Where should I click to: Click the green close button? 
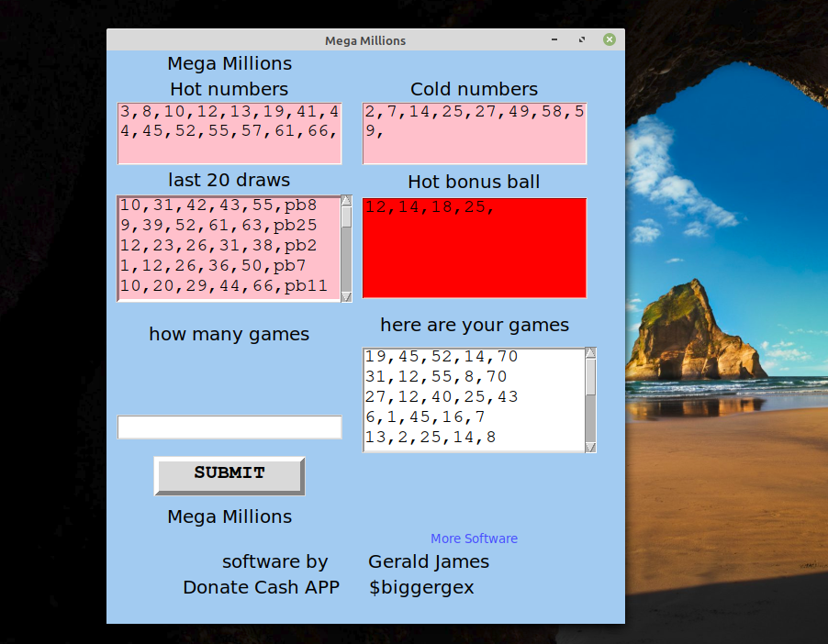[609, 39]
